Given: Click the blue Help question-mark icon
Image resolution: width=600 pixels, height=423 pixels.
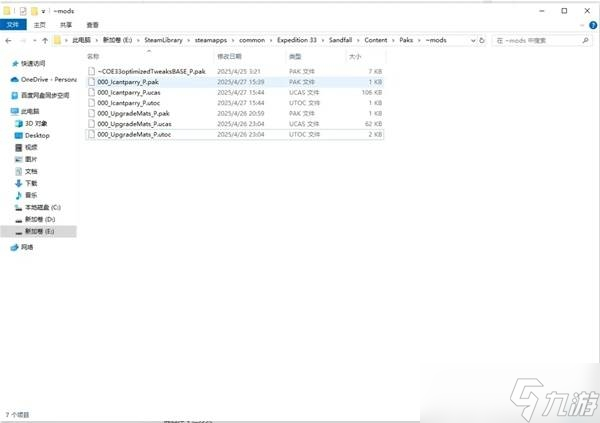Looking at the screenshot, I should [593, 25].
